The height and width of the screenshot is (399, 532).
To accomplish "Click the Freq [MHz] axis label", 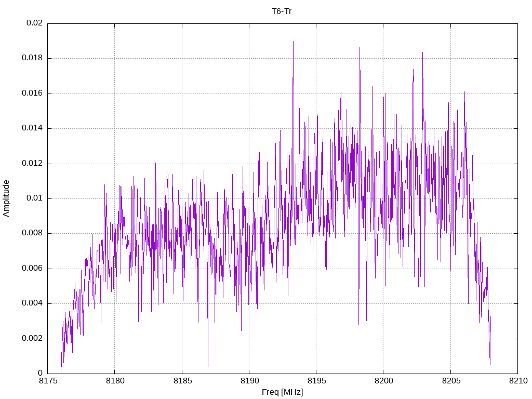I will pos(282,392).
